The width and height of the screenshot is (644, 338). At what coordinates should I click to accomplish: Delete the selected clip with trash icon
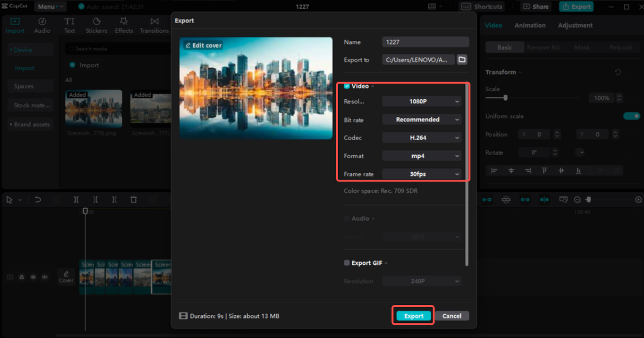point(133,200)
